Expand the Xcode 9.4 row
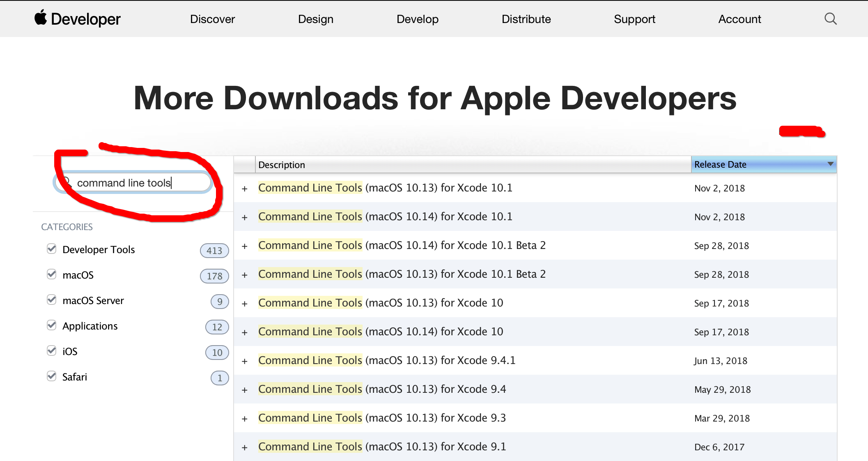868x461 pixels. [x=245, y=390]
